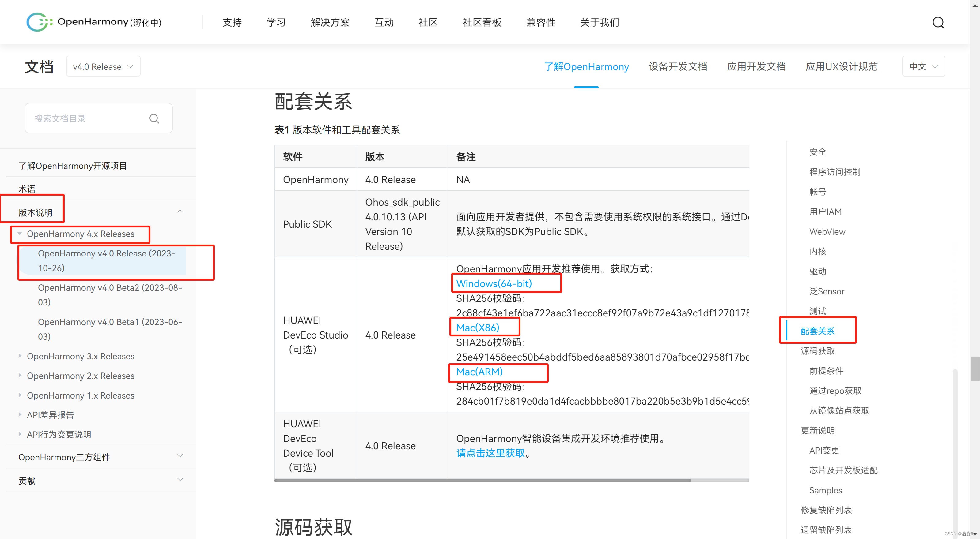Jump to API变更 in outline
This screenshot has width=980, height=539.
click(x=824, y=451)
